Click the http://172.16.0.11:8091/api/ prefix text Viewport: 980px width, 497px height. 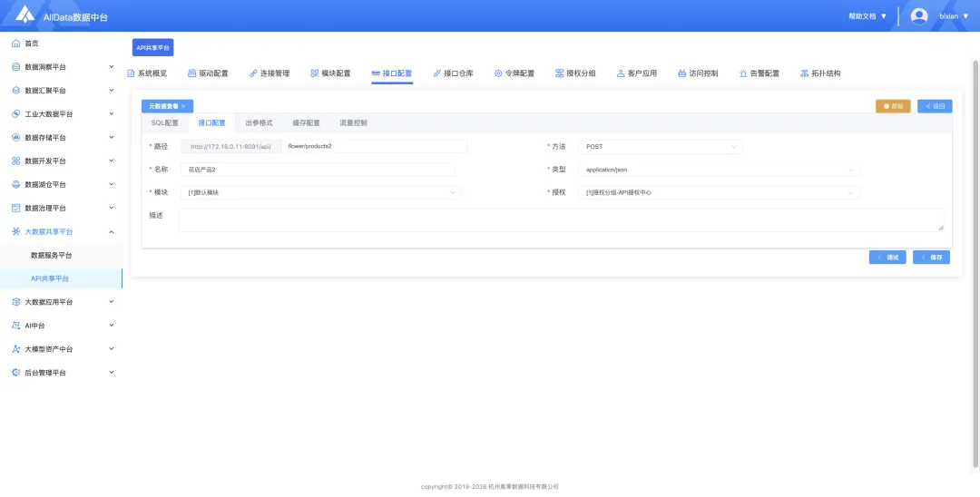pos(231,147)
